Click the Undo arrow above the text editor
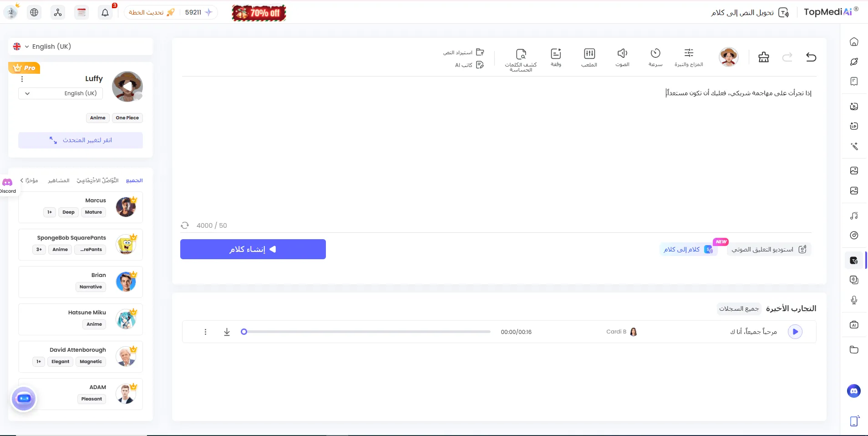The width and height of the screenshot is (868, 436). (812, 57)
